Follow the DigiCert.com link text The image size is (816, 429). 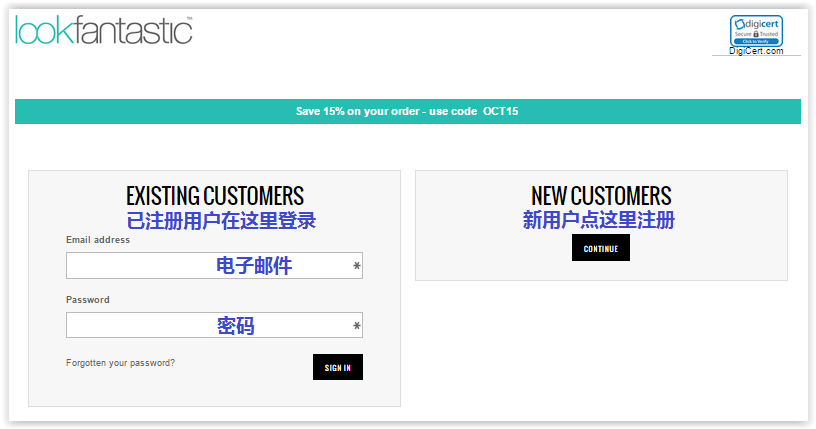point(756,51)
